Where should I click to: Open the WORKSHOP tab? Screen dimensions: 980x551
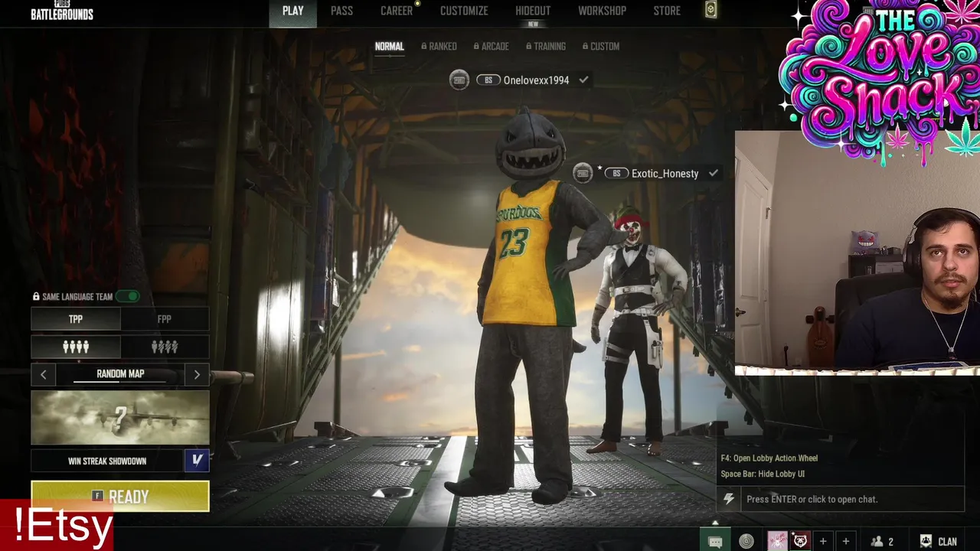(602, 11)
